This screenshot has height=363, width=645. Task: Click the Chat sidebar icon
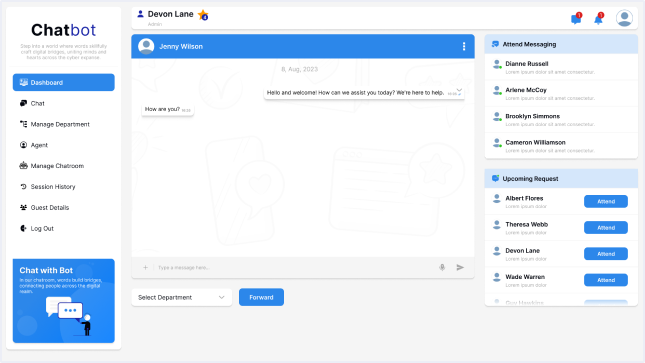[x=23, y=103]
